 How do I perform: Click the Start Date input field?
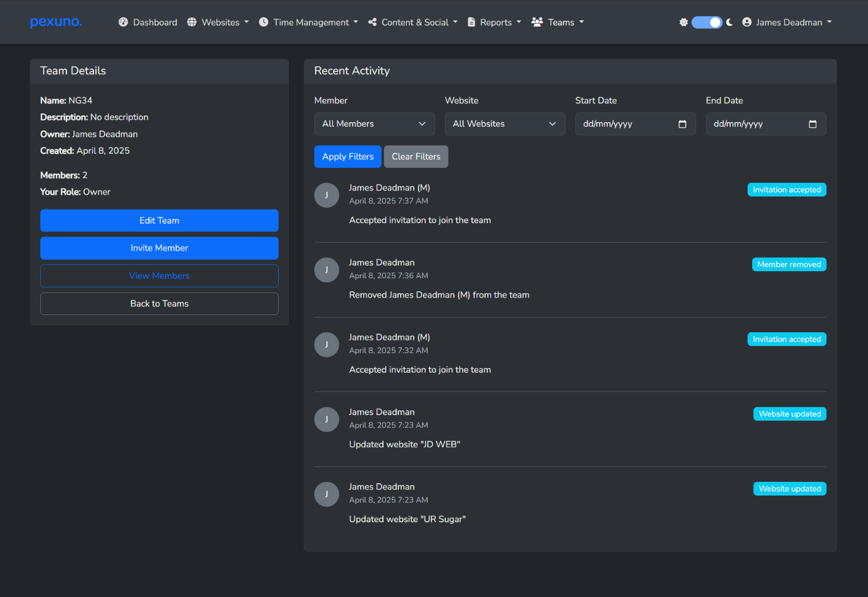click(x=635, y=124)
